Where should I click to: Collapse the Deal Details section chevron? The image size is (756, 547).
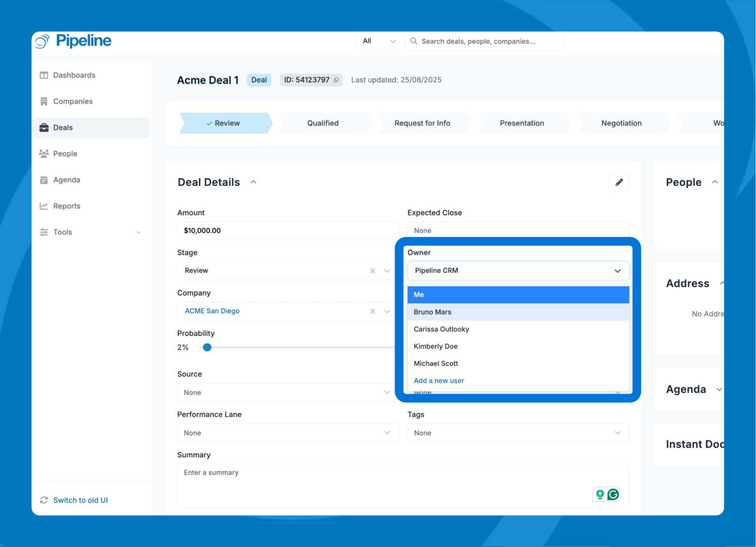[x=254, y=182]
